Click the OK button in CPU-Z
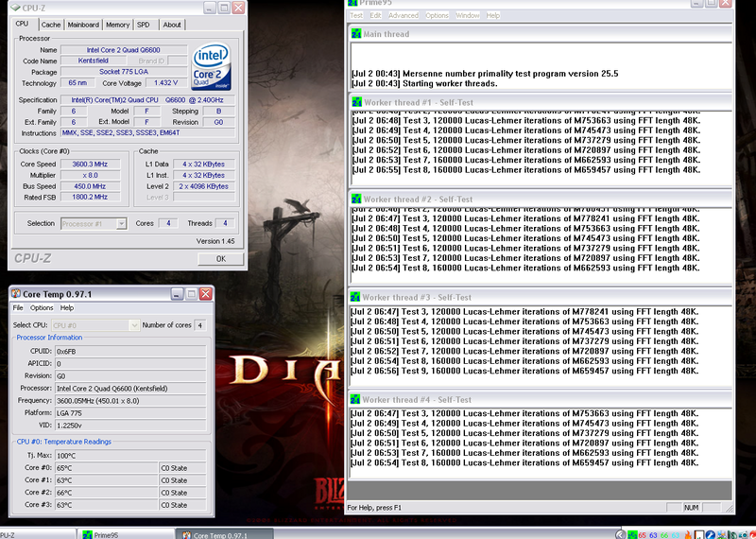Screen dimensions: 756x539 click(x=221, y=259)
